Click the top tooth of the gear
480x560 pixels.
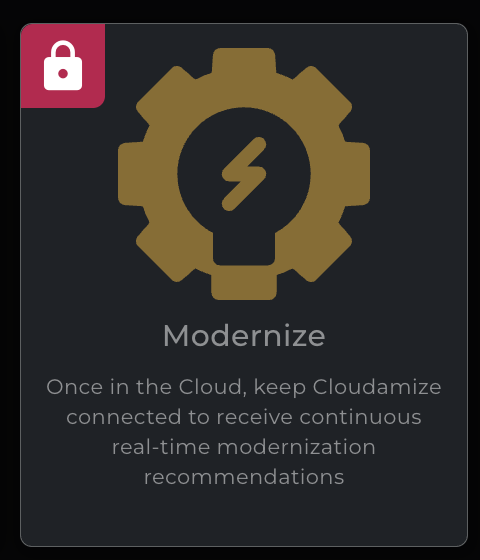[244, 61]
